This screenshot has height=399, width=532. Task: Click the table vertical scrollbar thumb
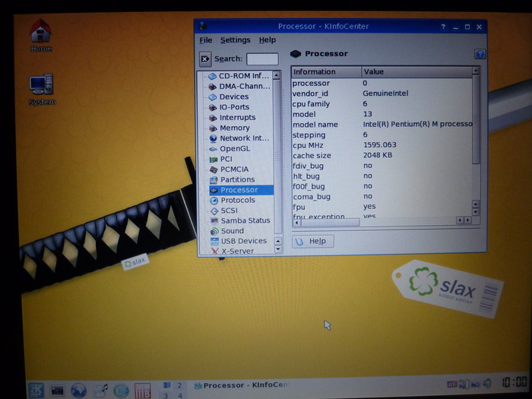coord(476,119)
